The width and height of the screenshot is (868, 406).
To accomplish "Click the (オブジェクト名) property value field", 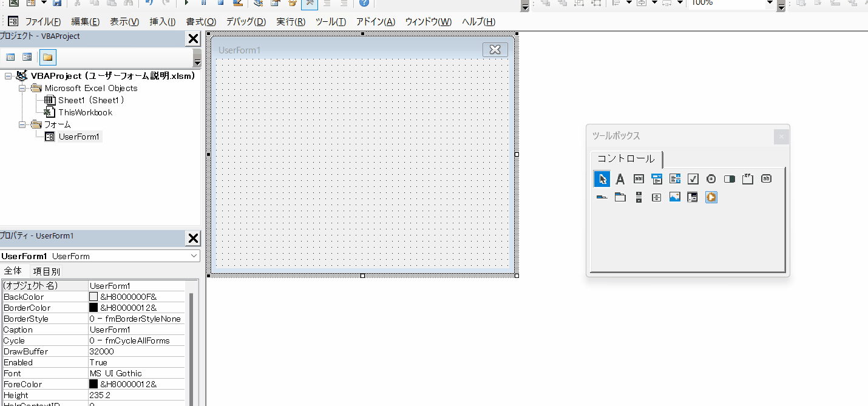I will click(x=136, y=286).
